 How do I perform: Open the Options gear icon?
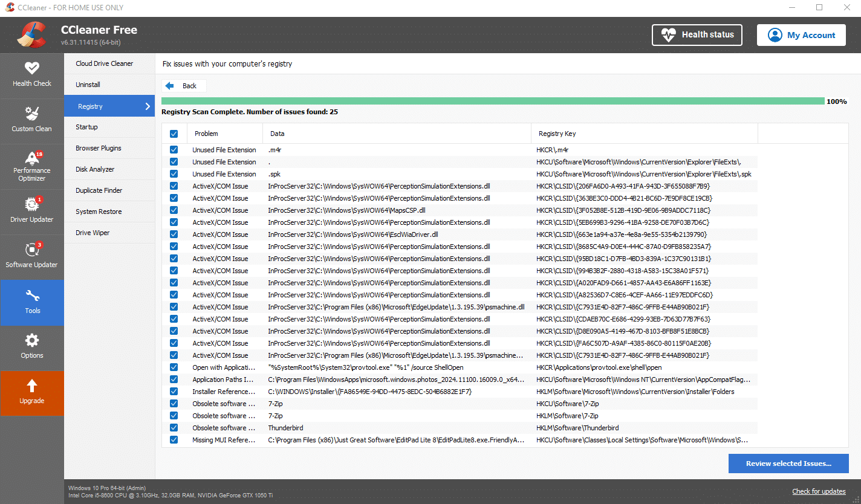pyautogui.click(x=32, y=340)
